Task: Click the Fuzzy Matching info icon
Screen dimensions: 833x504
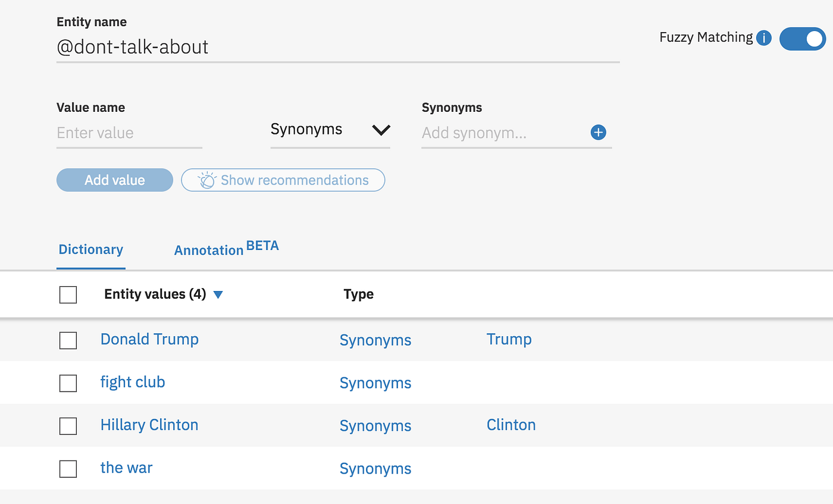Action: [763, 39]
